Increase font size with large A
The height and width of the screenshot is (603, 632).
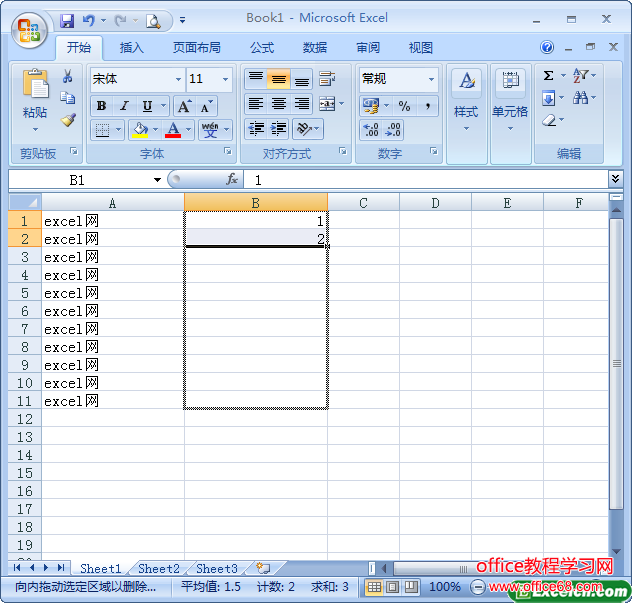click(x=185, y=106)
